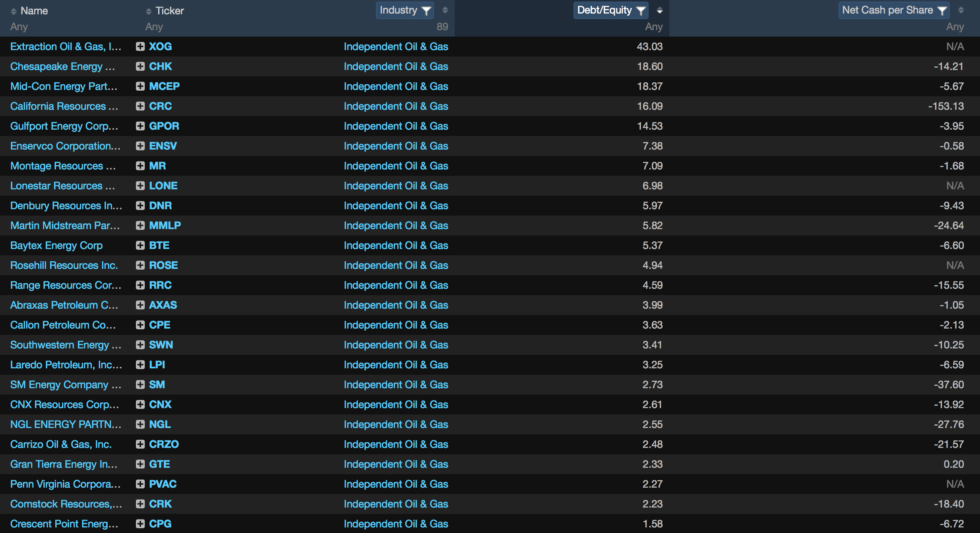Image resolution: width=980 pixels, height=533 pixels.
Task: Open the Debt/Equity filter button
Action: (x=610, y=10)
